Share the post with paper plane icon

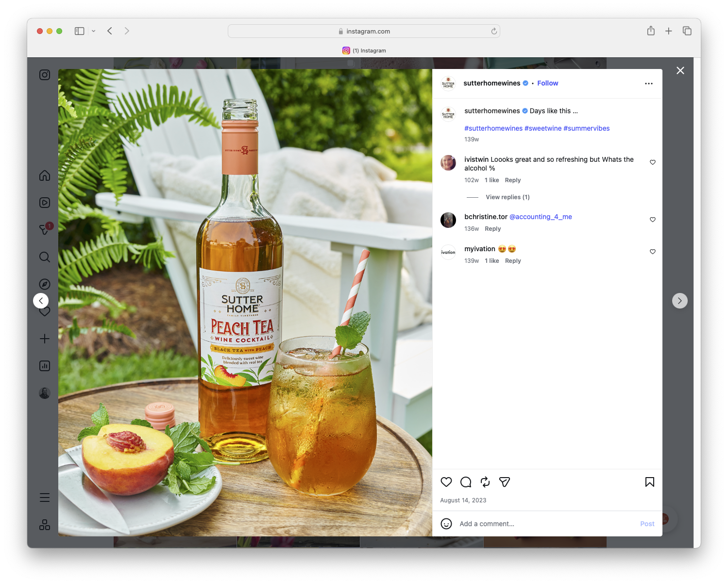(x=505, y=482)
